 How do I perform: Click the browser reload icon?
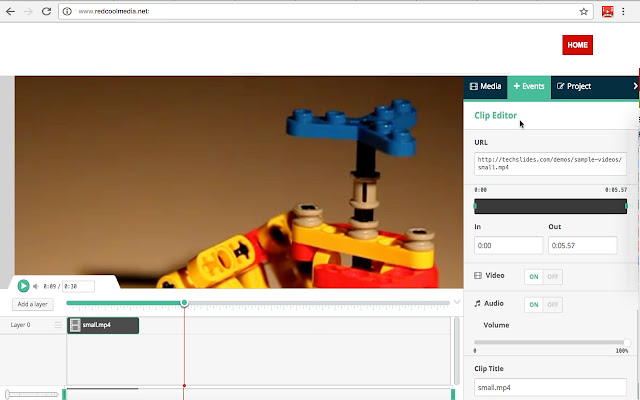coord(47,12)
